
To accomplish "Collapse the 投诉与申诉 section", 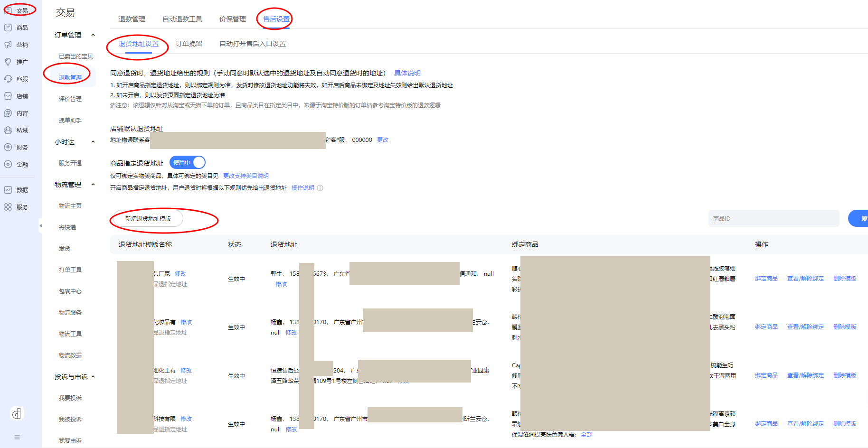I will coord(93,377).
